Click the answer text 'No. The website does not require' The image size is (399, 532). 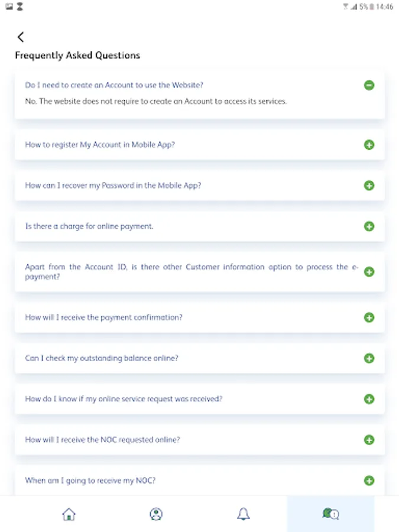156,102
